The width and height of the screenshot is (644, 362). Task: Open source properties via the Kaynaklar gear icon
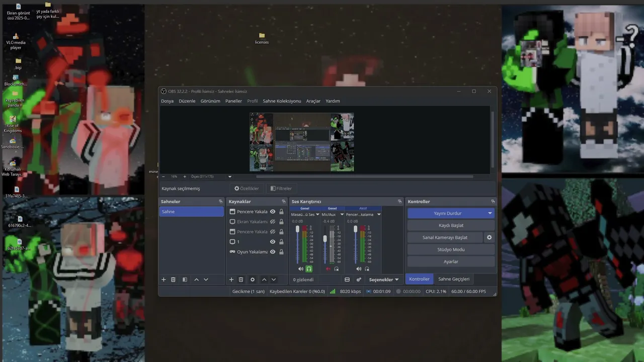tap(253, 280)
